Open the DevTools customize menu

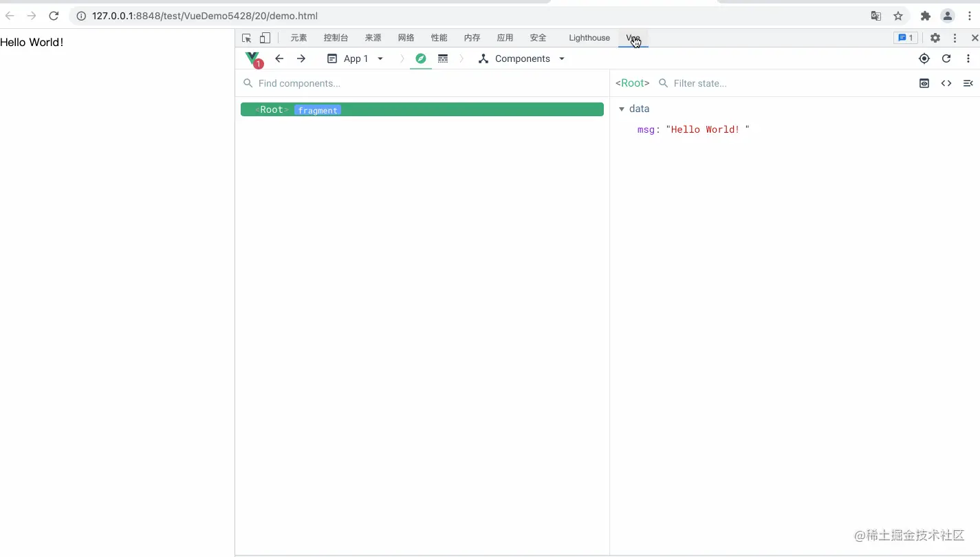pyautogui.click(x=955, y=39)
